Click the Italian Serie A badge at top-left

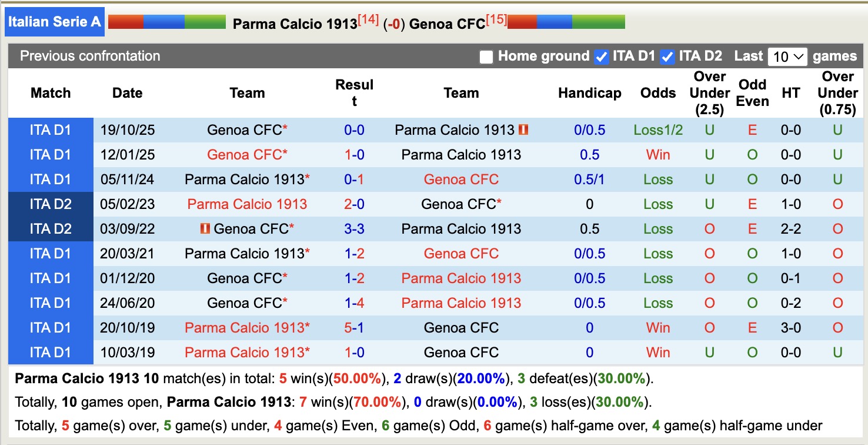(54, 21)
